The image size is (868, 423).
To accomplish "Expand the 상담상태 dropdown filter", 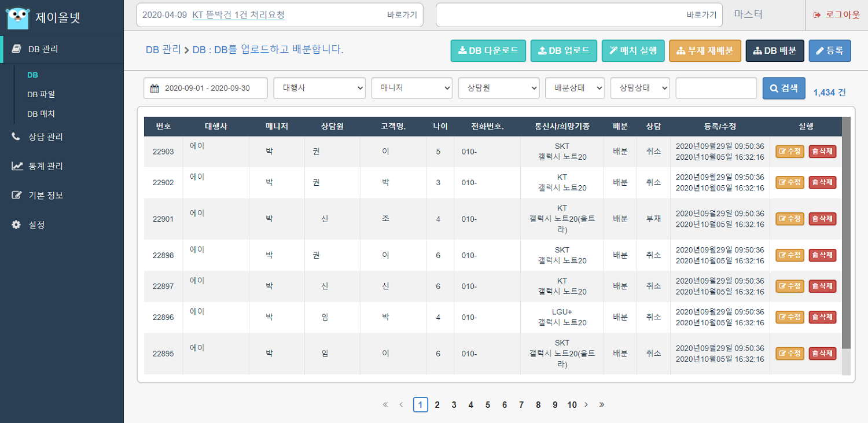I will click(640, 88).
